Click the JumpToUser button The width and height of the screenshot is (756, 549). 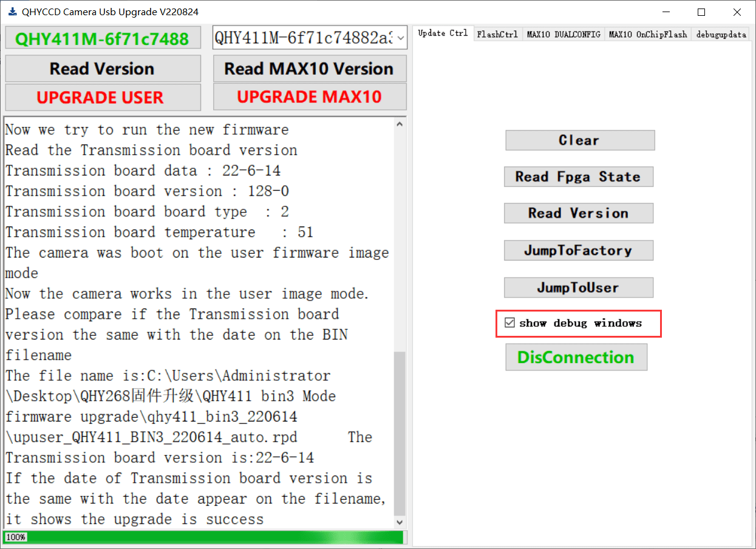click(x=579, y=288)
